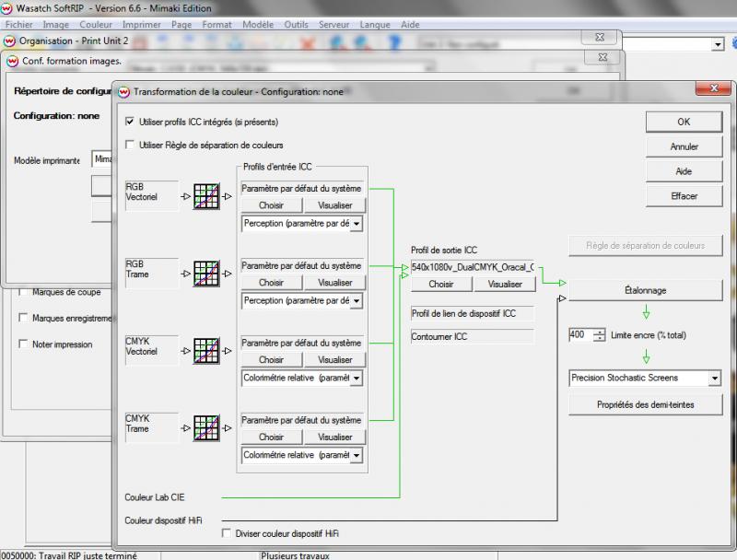The width and height of the screenshot is (737, 560).
Task: Click Choisir for CMYK Trame profile
Action: coord(271,437)
